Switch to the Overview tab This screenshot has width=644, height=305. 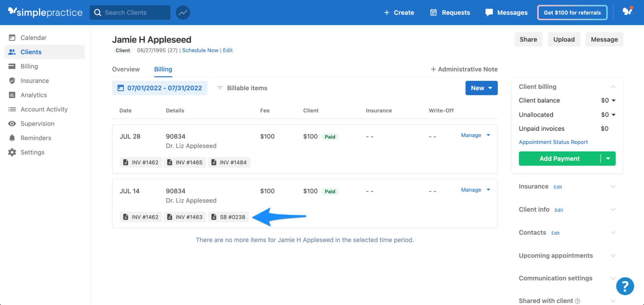pos(126,69)
